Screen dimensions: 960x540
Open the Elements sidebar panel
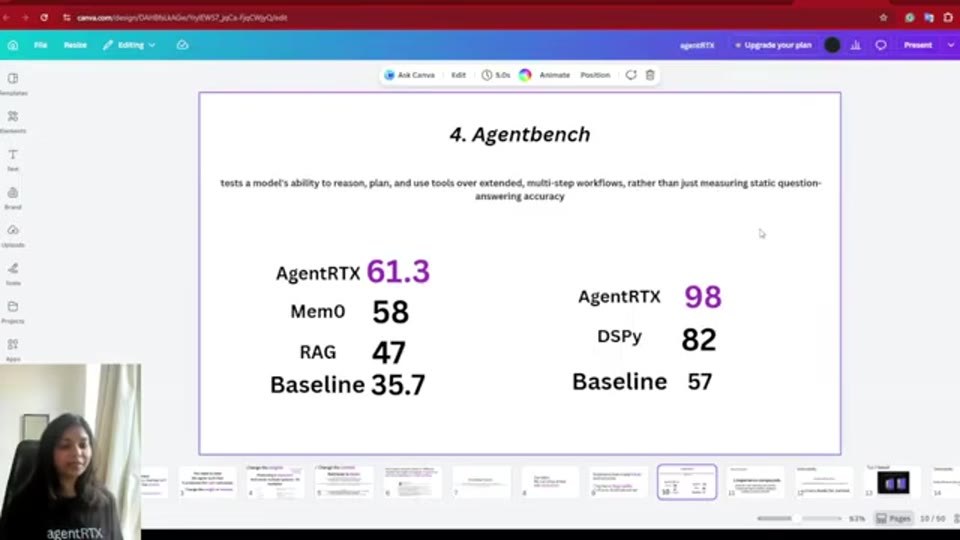click(13, 122)
